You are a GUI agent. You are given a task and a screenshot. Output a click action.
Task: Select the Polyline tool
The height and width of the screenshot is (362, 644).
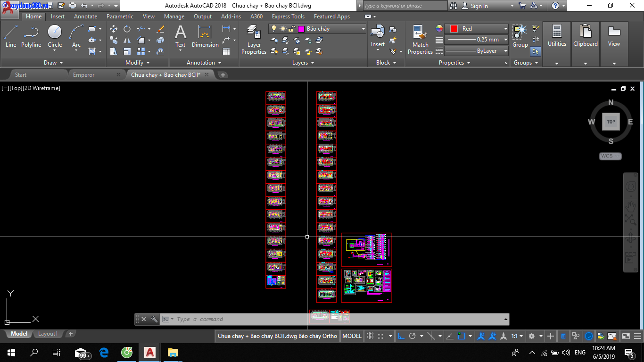[x=31, y=37]
